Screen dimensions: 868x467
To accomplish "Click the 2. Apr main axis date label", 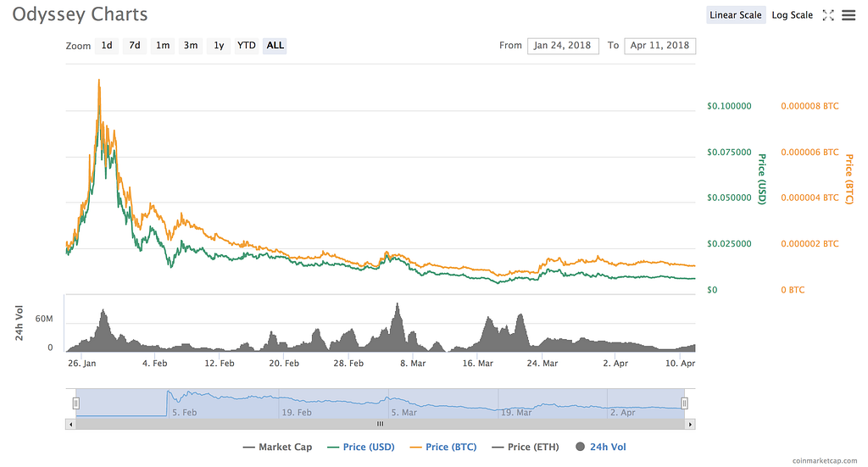I will pos(615,364).
